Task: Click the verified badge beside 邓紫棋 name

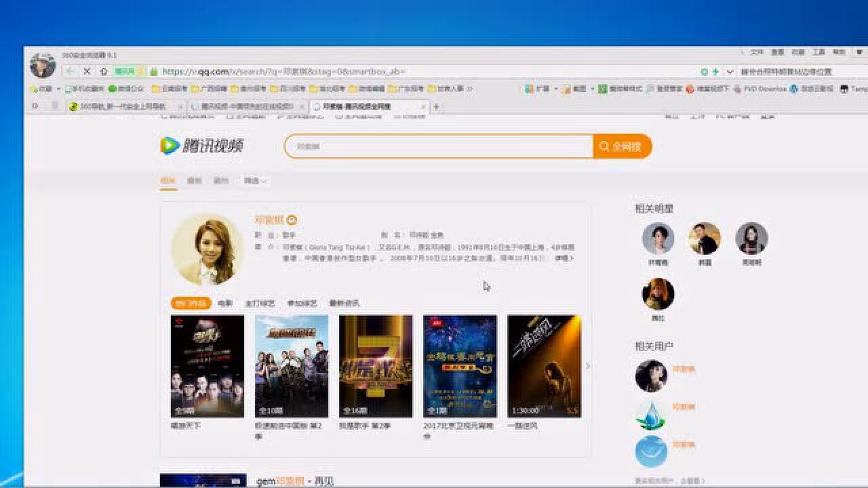Action: pyautogui.click(x=292, y=220)
